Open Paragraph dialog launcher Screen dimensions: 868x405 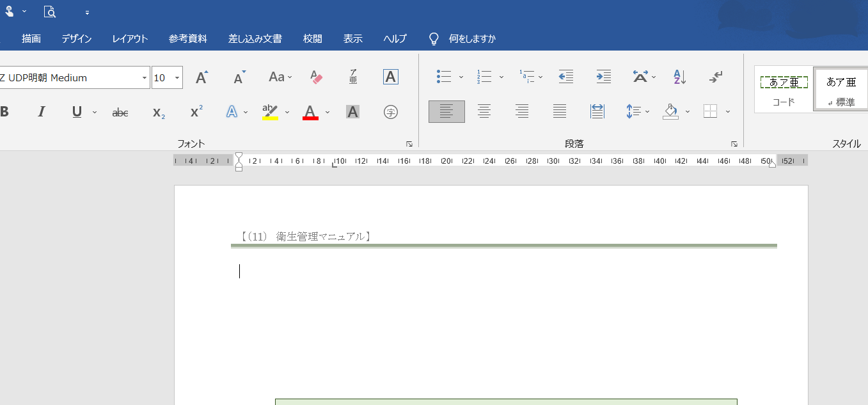734,144
